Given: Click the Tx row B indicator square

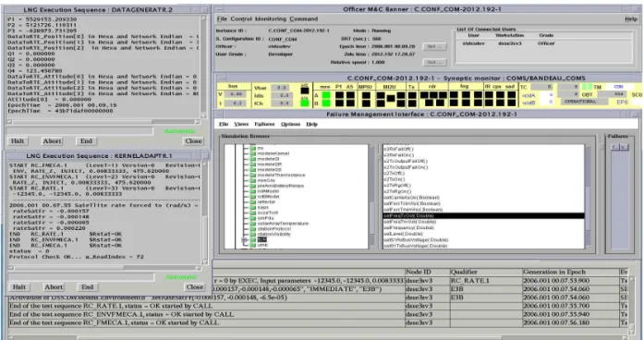Looking at the screenshot, I should [x=412, y=103].
